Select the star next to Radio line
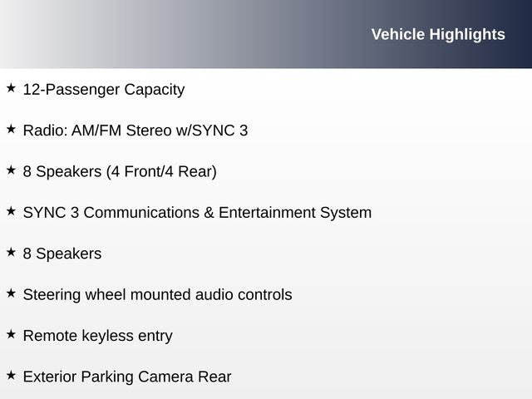532x399 pixels. 11,129
